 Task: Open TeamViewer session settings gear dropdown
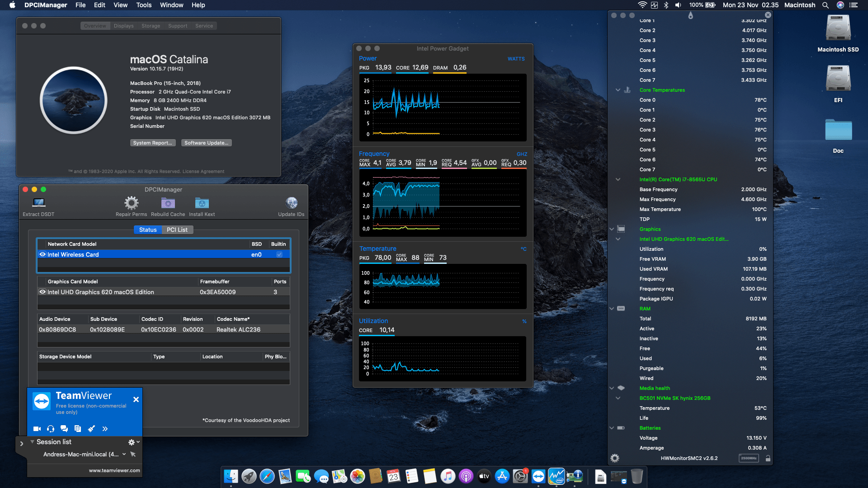[134, 442]
